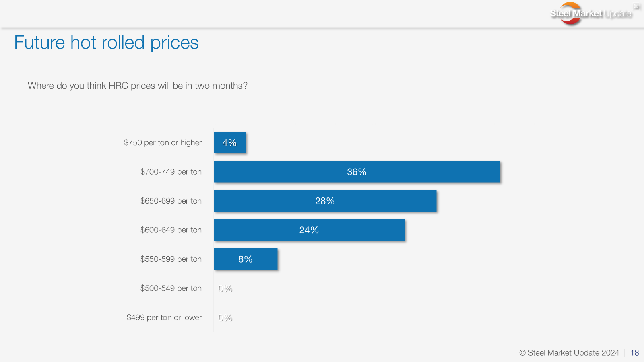644x362 pixels.
Task: Click the Steel Market Update logo
Action: (x=590, y=13)
